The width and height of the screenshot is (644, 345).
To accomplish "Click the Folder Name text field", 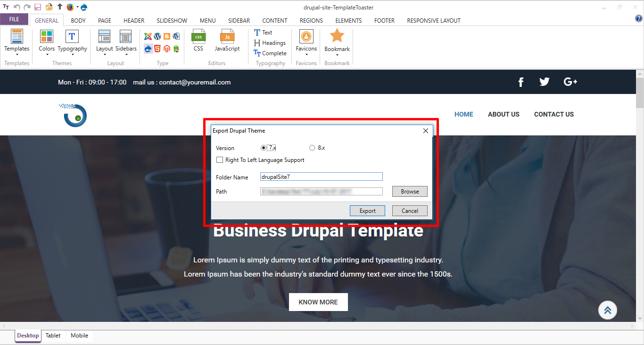I will point(321,177).
